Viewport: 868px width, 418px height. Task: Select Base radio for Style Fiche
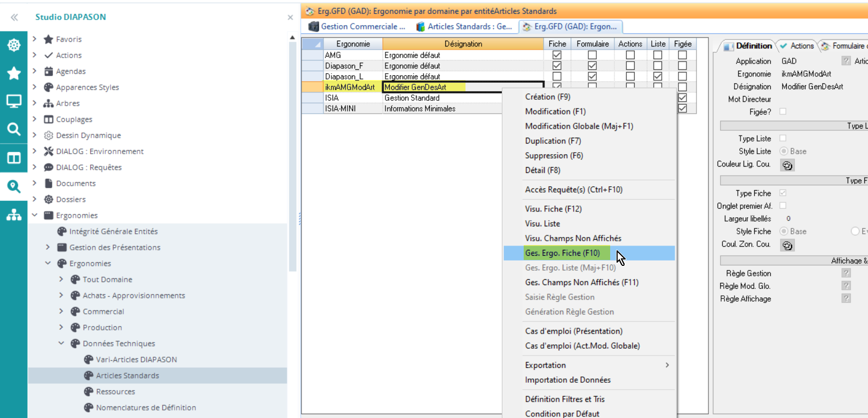click(x=784, y=231)
